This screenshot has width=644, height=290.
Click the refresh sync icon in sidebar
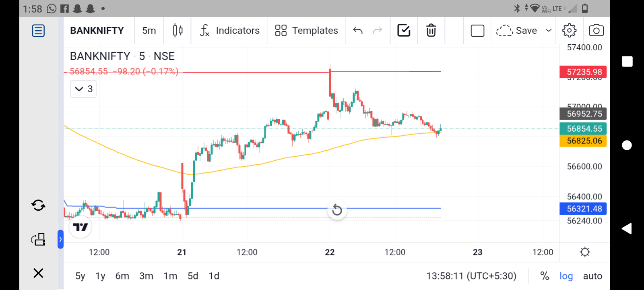[x=38, y=205]
